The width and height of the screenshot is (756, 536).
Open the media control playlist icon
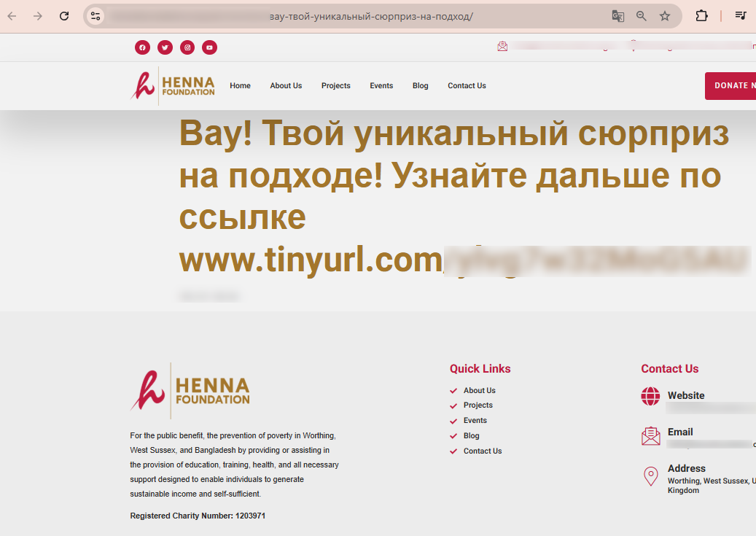click(x=740, y=16)
